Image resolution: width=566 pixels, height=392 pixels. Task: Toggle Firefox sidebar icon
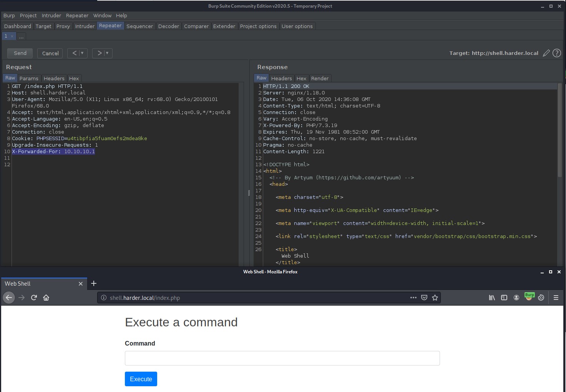[x=504, y=298]
